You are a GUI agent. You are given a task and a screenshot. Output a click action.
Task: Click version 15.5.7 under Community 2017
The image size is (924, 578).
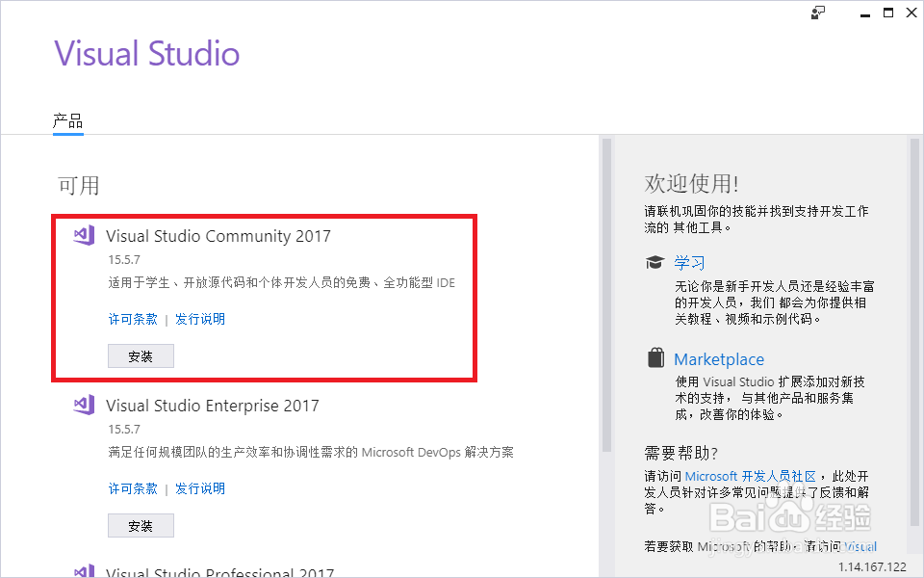(124, 259)
